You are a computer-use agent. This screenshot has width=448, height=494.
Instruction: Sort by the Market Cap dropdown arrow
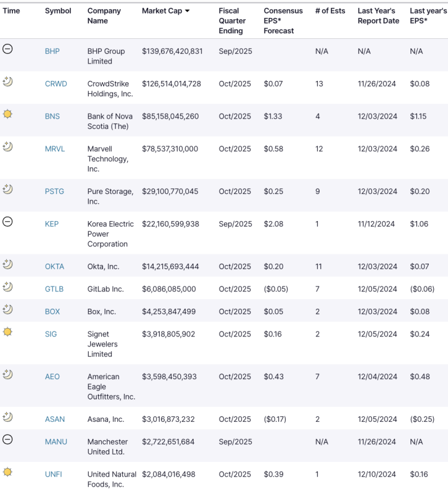[187, 11]
